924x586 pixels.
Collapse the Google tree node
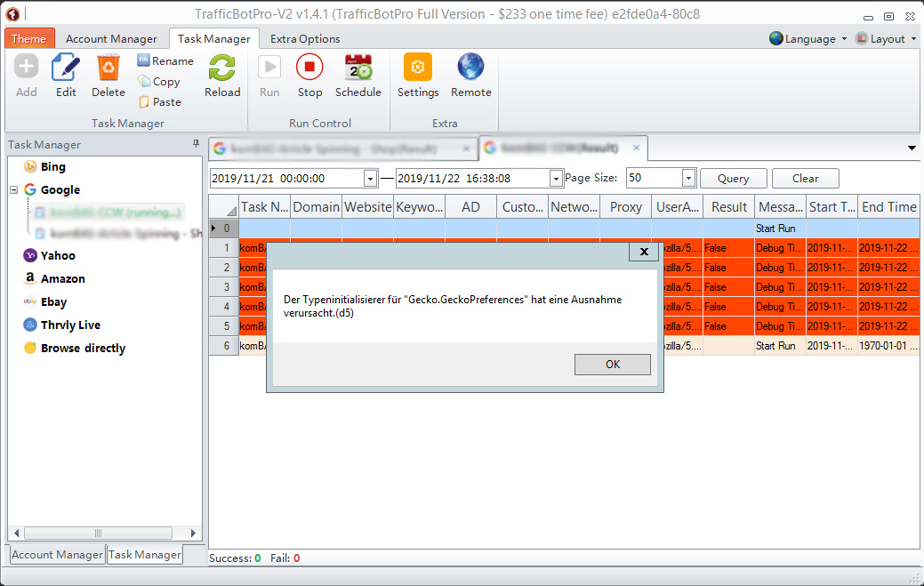14,190
